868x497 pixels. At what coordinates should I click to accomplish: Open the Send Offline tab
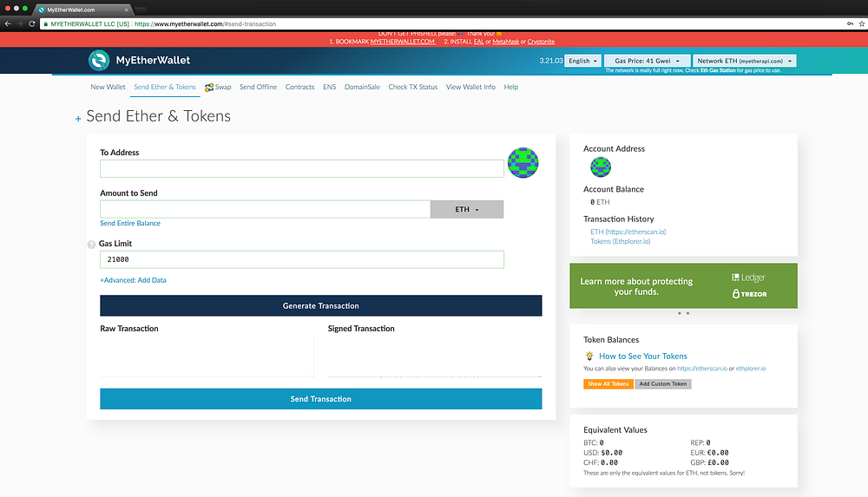pos(258,87)
